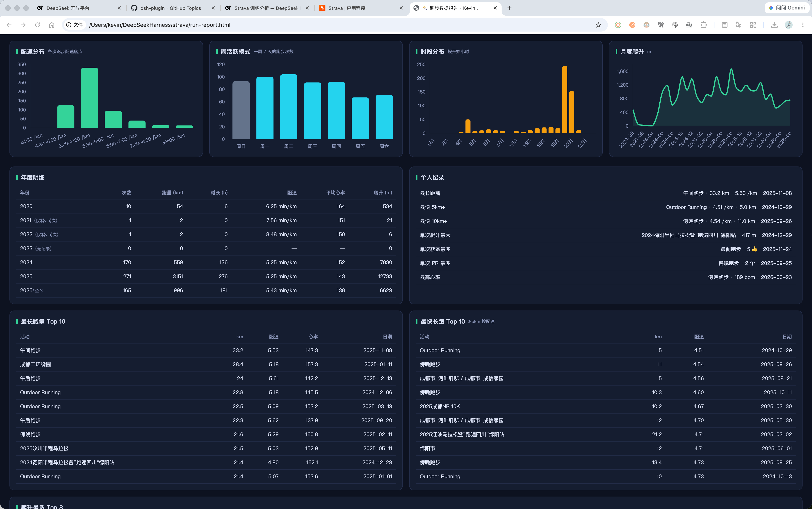Open the ChatGPT extension icon

coord(675,25)
